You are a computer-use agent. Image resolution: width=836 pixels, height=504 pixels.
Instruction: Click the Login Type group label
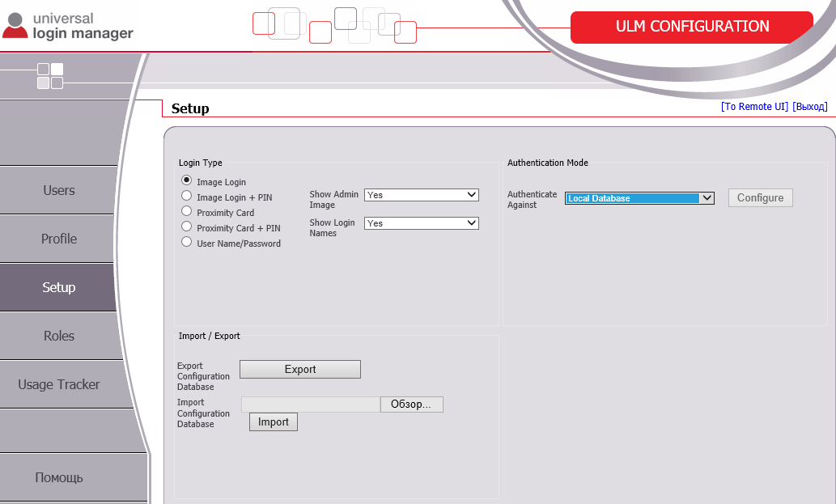tap(201, 163)
